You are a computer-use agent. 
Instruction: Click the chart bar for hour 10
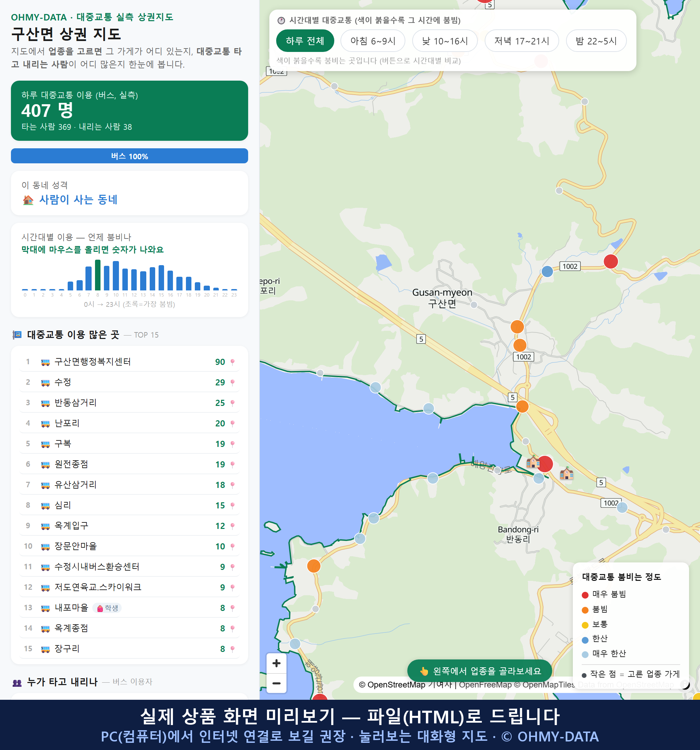pos(116,275)
